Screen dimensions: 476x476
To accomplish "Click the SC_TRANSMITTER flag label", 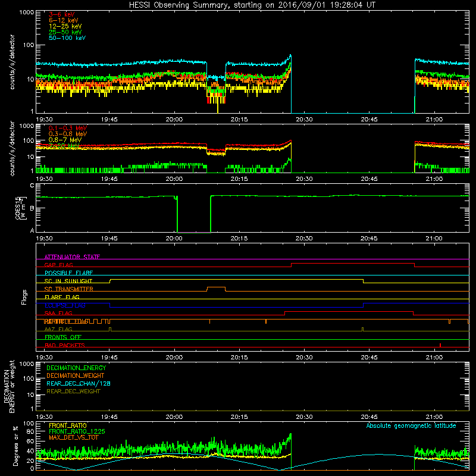I will pyautogui.click(x=69, y=289).
